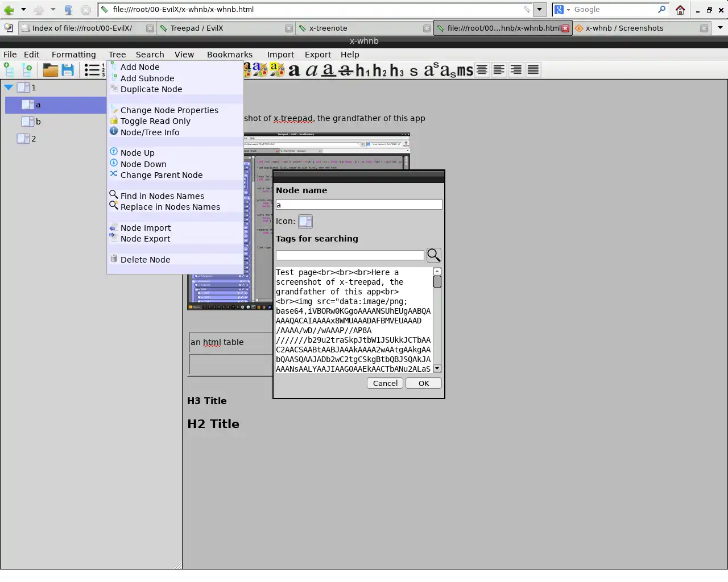728x582 pixels.
Task: Choose Duplicate Node from the Tree menu
Action: [151, 89]
